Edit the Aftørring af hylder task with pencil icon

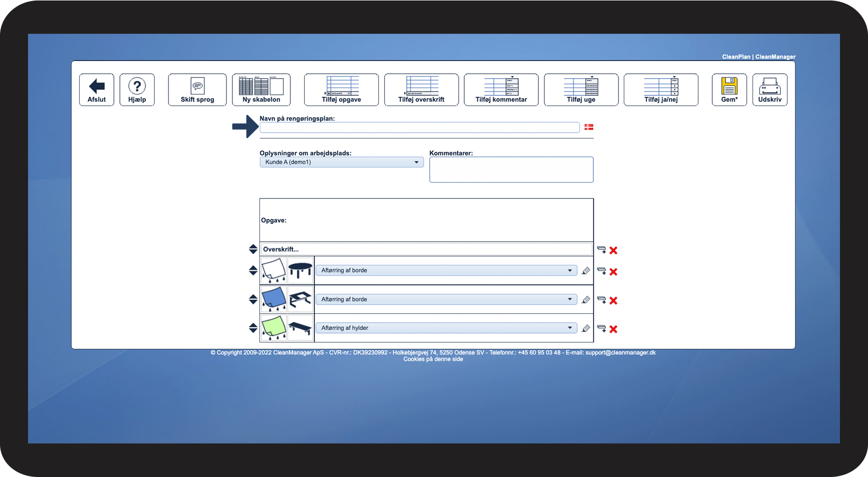point(586,328)
